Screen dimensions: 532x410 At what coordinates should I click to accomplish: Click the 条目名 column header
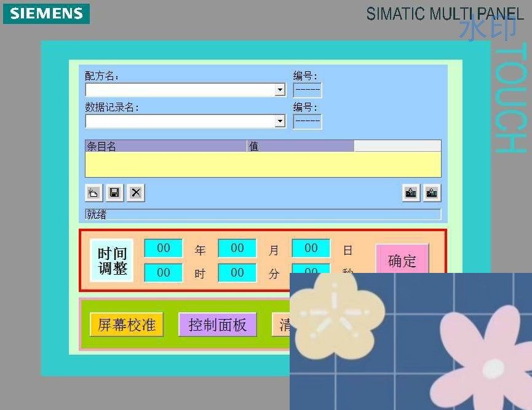point(166,146)
